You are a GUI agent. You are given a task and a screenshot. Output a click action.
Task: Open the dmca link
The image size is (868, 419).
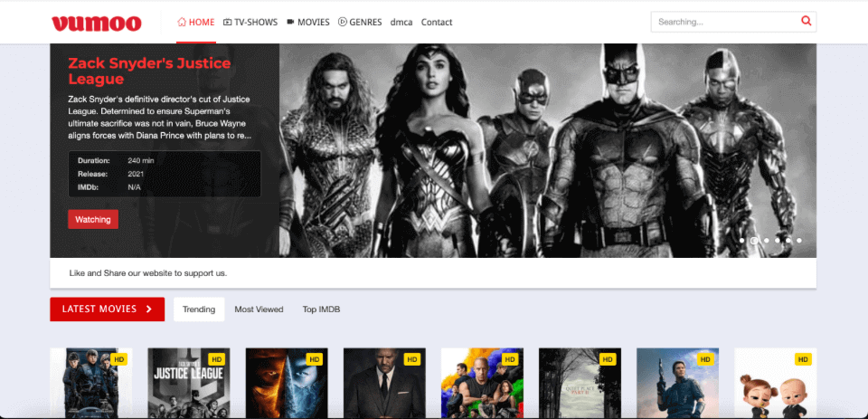point(401,22)
